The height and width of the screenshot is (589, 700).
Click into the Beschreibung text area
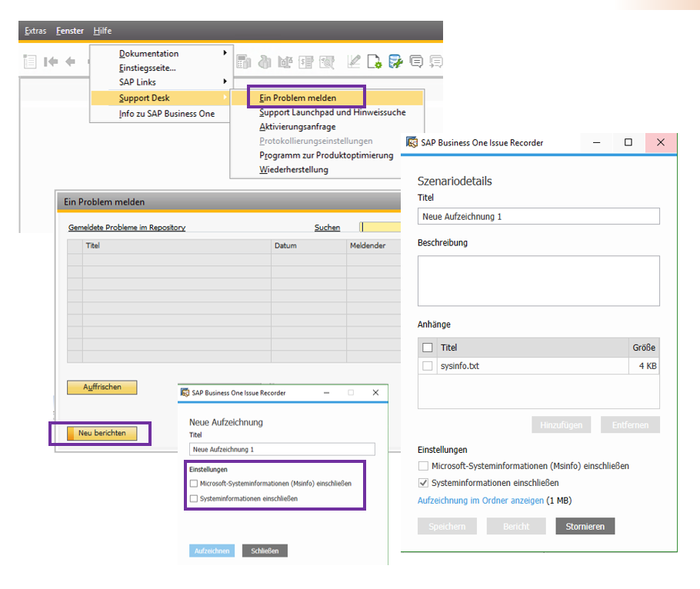pos(538,281)
